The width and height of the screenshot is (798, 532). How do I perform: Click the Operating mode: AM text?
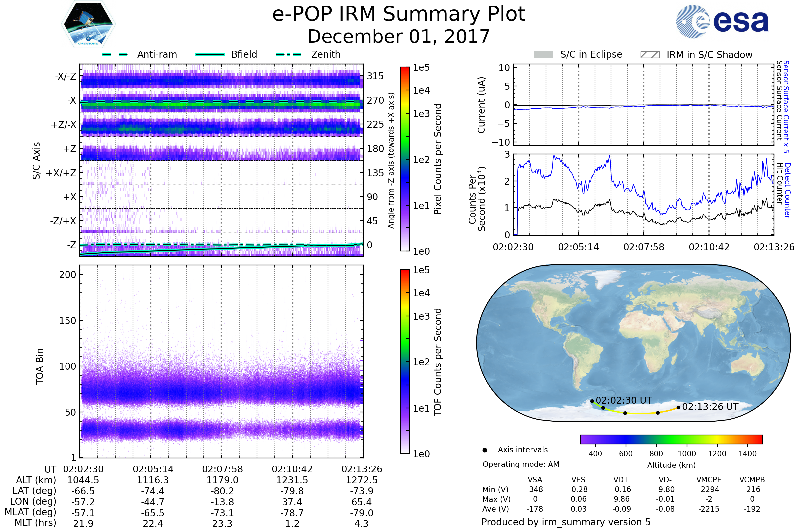[x=521, y=464]
